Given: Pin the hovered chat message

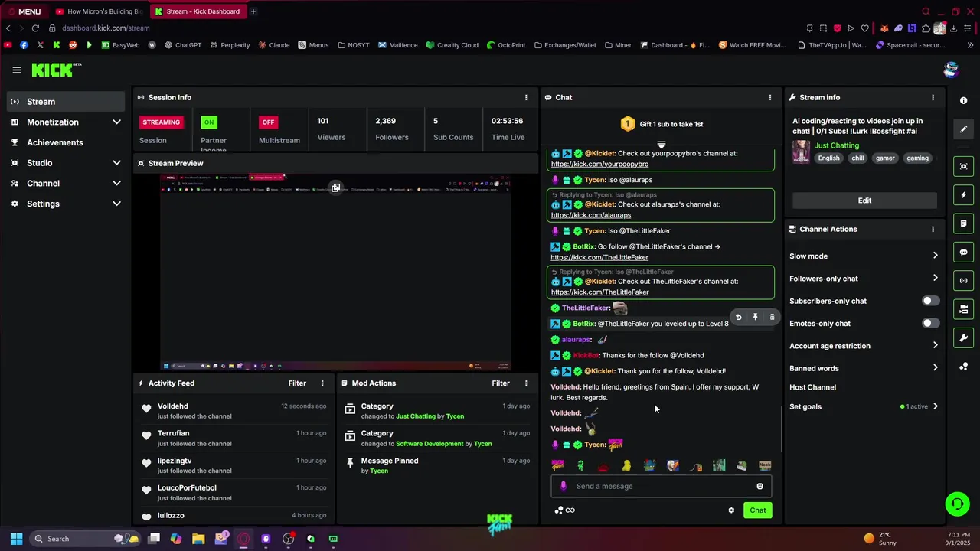Looking at the screenshot, I should pos(755,317).
